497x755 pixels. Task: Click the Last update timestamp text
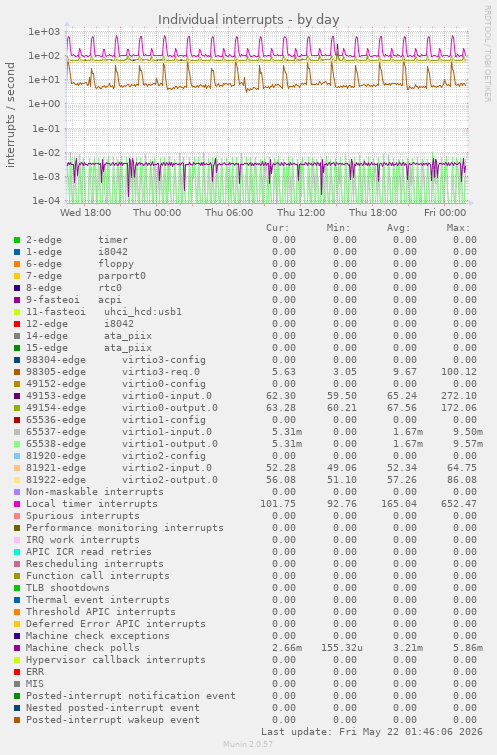[372, 731]
